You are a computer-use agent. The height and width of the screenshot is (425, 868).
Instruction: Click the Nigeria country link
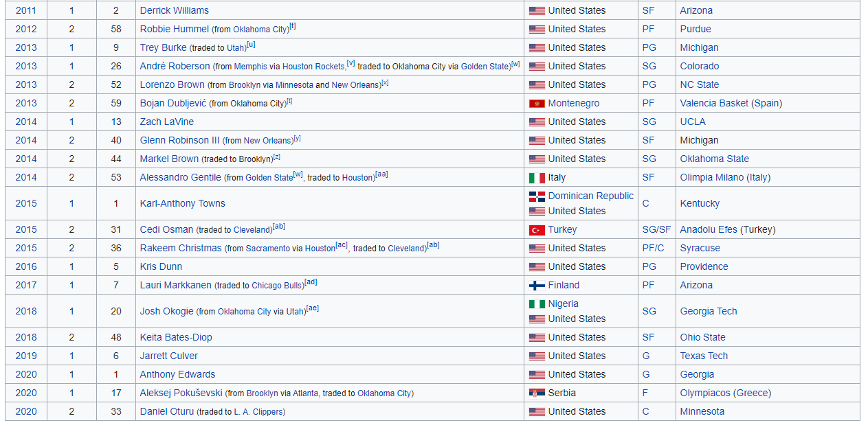pos(564,303)
